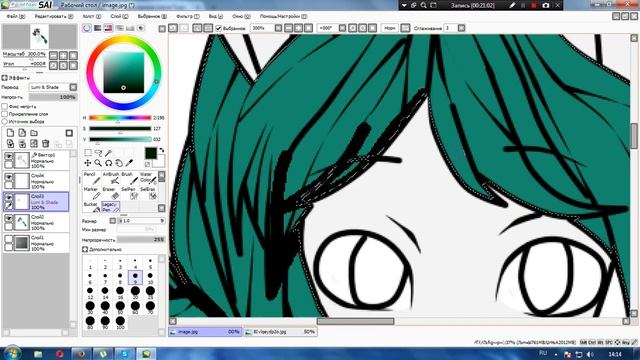The width and height of the screenshot is (640, 360).
Task: Open the Фильтр menu
Action: pyautogui.click(x=188, y=16)
